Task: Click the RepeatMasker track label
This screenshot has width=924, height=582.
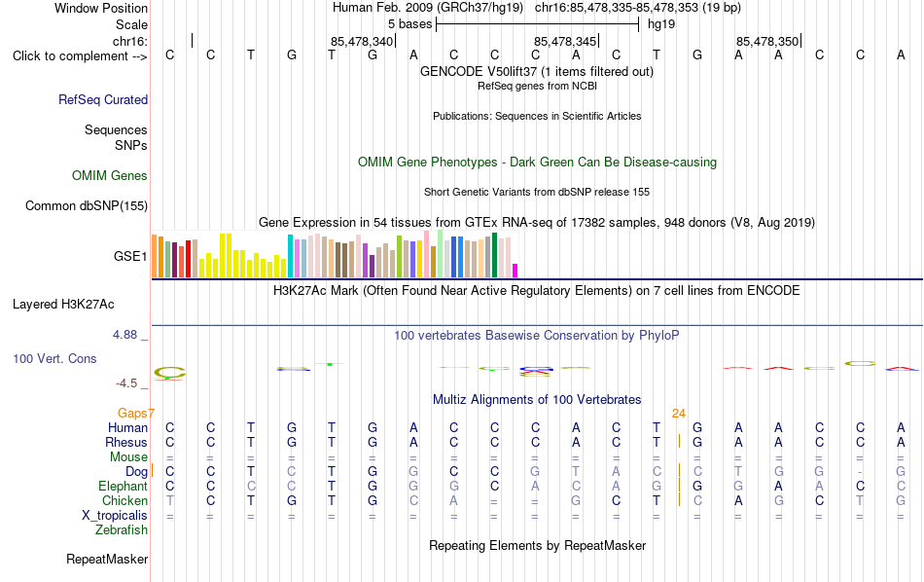Action: pyautogui.click(x=107, y=559)
